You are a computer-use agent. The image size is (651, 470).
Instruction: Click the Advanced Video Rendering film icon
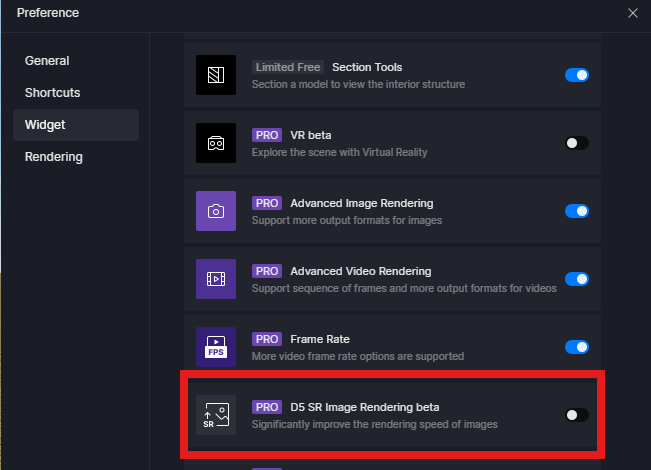coord(216,279)
